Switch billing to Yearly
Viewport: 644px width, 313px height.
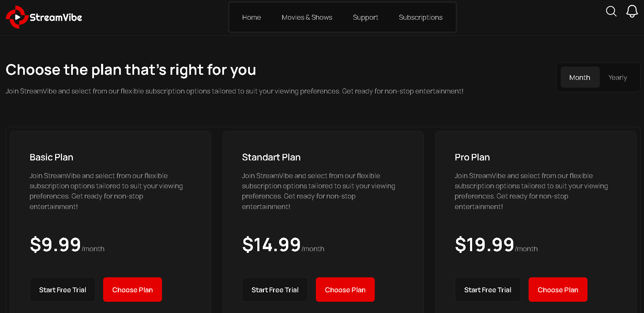(617, 77)
